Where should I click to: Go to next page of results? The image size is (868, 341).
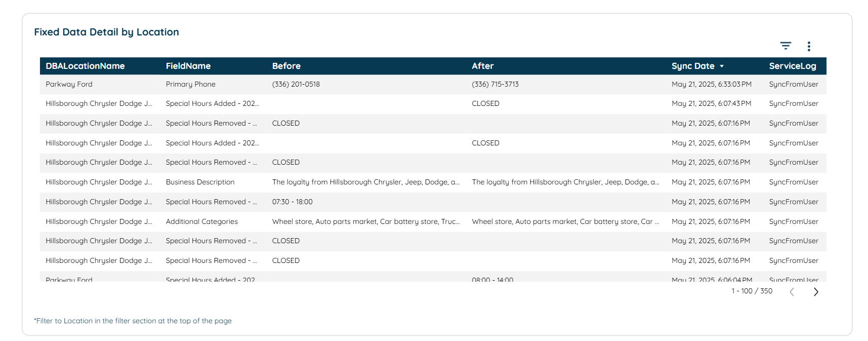816,292
